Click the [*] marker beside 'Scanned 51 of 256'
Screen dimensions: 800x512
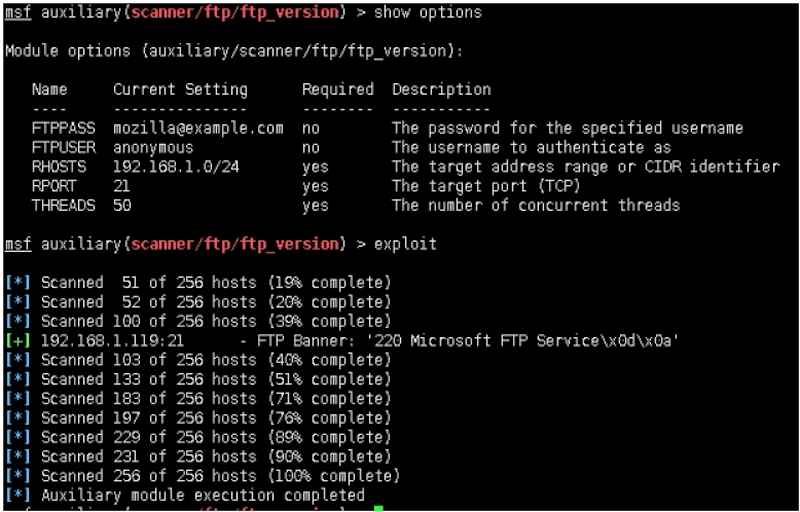pyautogui.click(x=18, y=283)
